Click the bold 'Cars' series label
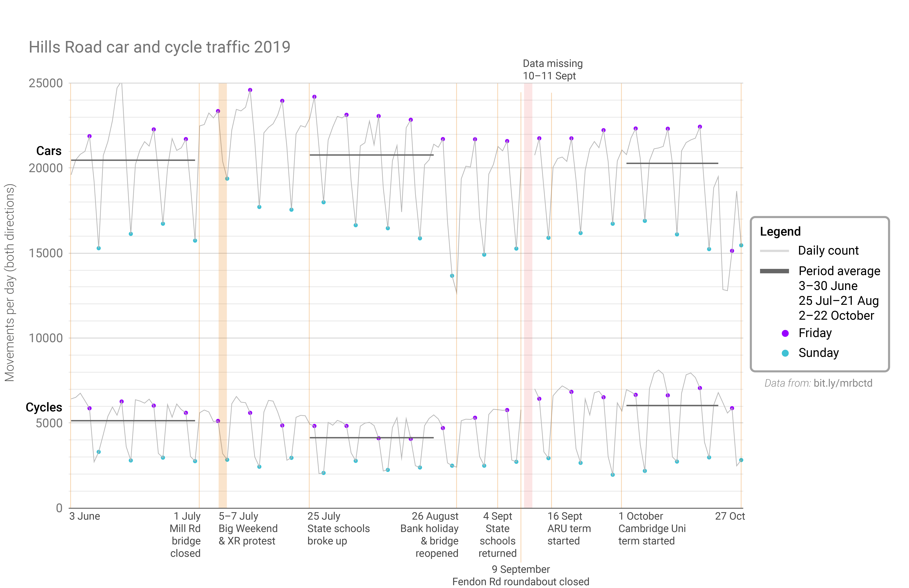The height and width of the screenshot is (588, 909). (x=49, y=151)
